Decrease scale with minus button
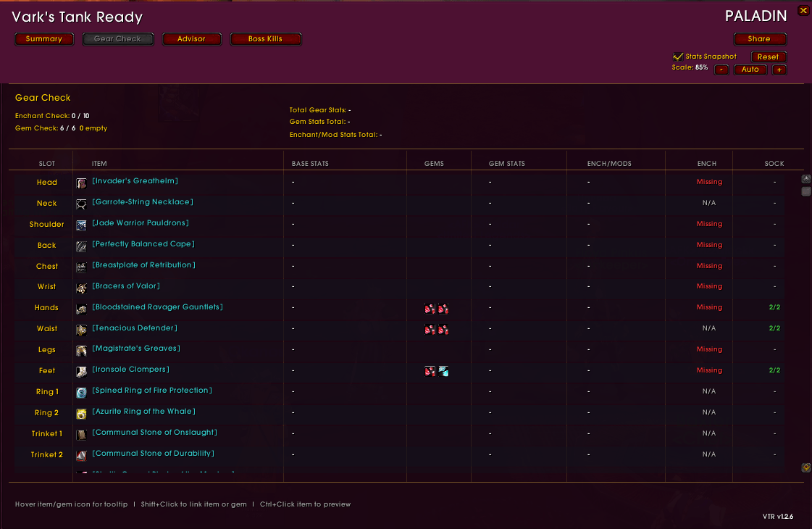Viewport: 812px width, 529px height. [x=721, y=70]
